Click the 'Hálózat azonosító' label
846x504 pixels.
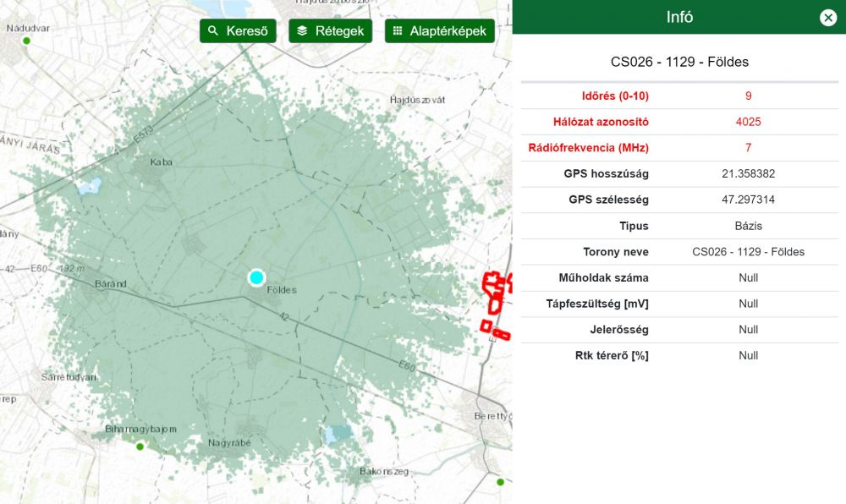coord(601,122)
